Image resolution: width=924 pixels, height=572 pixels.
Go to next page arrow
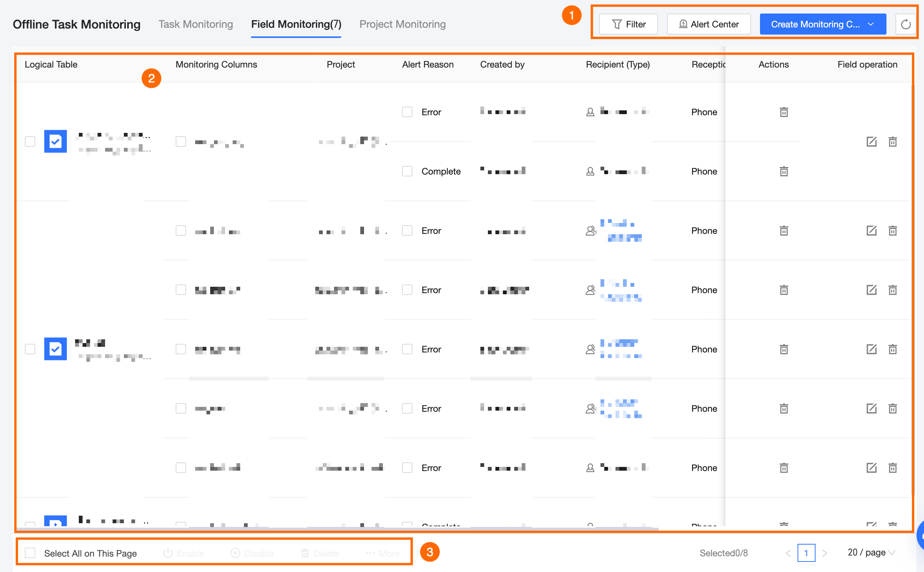[x=825, y=553]
